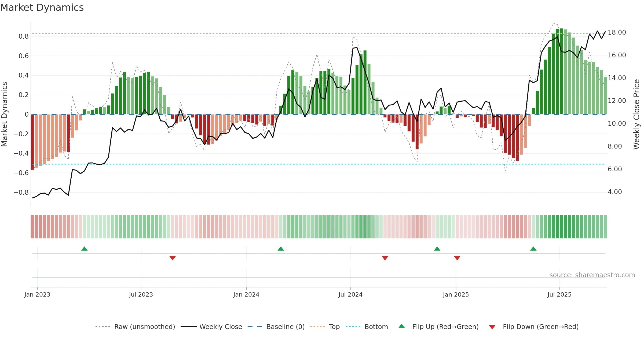644x362 pixels.
Task: Click the 16.00 price axis tick
Action: coord(617,55)
